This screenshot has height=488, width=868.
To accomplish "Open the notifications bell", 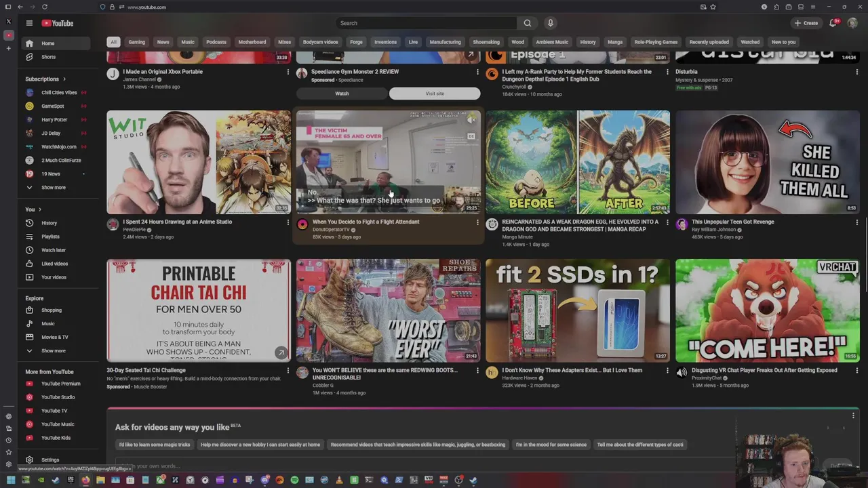I will click(833, 23).
